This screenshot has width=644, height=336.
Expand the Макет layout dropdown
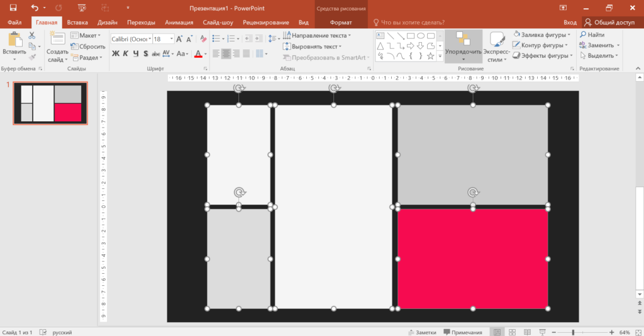click(86, 35)
